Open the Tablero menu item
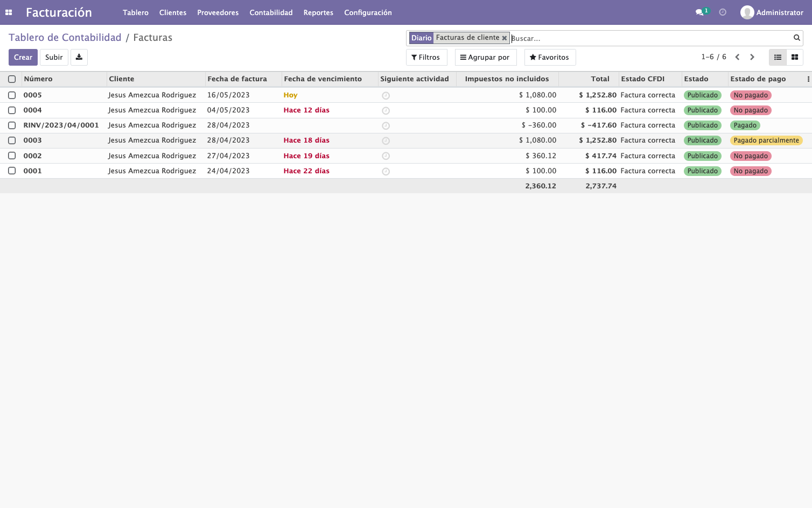Image resolution: width=812 pixels, height=508 pixels. (136, 12)
